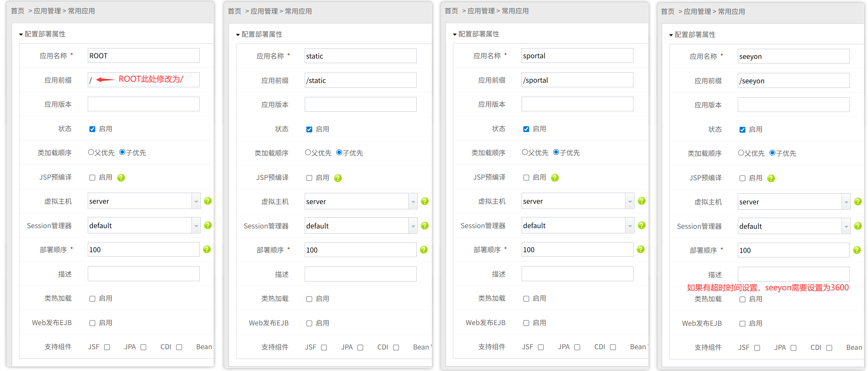Click 描述 field in seeyon panel

(794, 275)
